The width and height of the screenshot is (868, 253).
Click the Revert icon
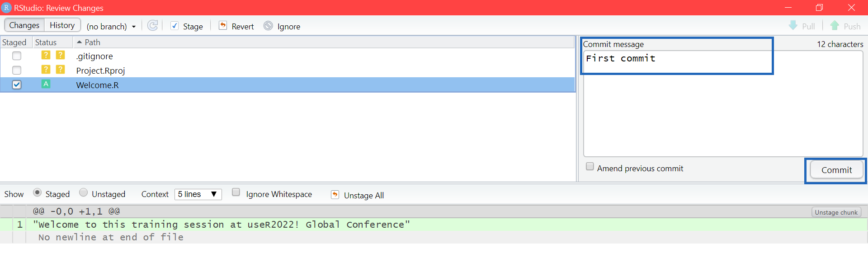pos(223,25)
